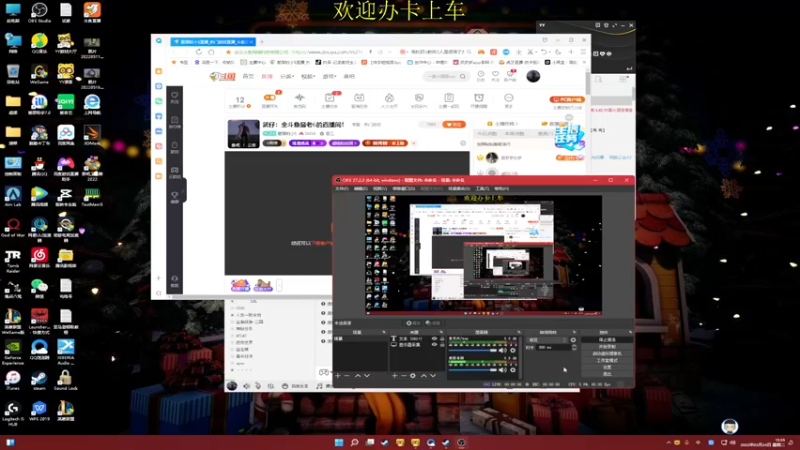Viewport: 800px width, 450px height.
Task: Open Douyu 直播 live tab
Action: pyautogui.click(x=267, y=76)
